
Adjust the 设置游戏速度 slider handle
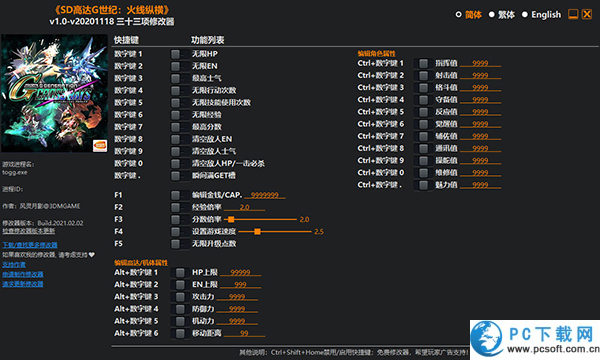258,231
